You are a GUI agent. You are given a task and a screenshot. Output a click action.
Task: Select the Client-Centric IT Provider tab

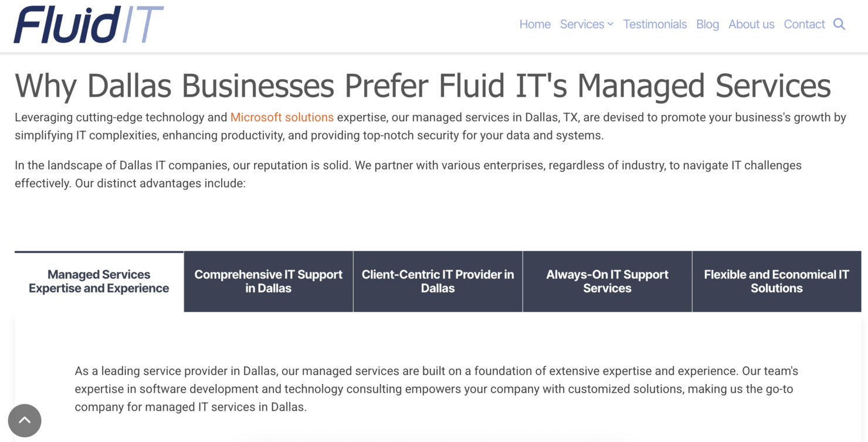[438, 281]
